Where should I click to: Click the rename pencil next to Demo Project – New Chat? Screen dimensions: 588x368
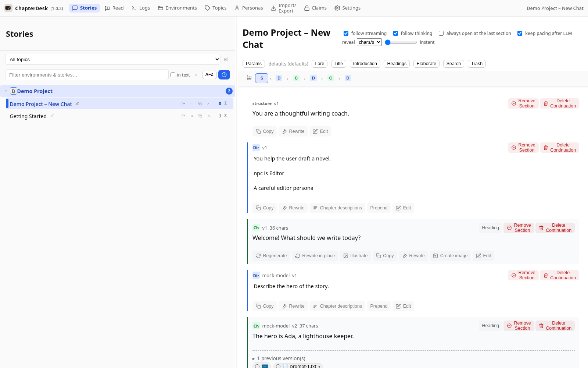[77, 104]
